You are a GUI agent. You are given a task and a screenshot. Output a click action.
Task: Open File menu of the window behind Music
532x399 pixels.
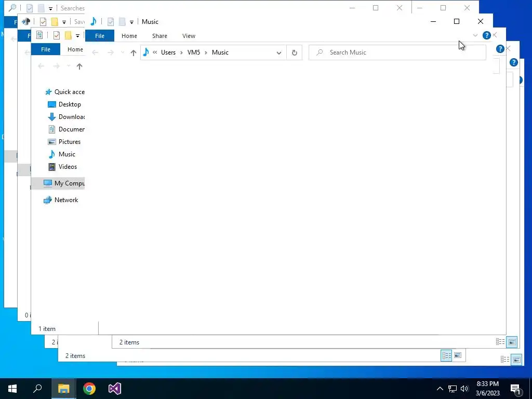[46, 49]
